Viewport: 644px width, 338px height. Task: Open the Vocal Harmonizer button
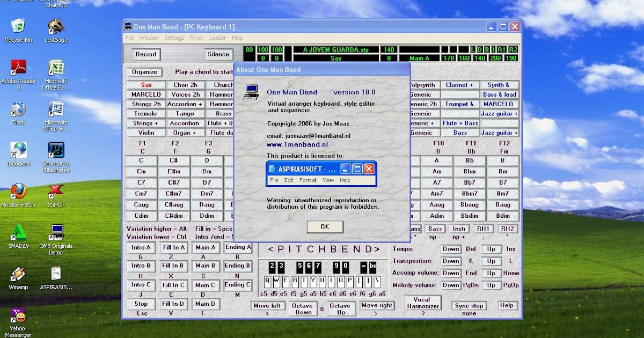pyautogui.click(x=422, y=303)
